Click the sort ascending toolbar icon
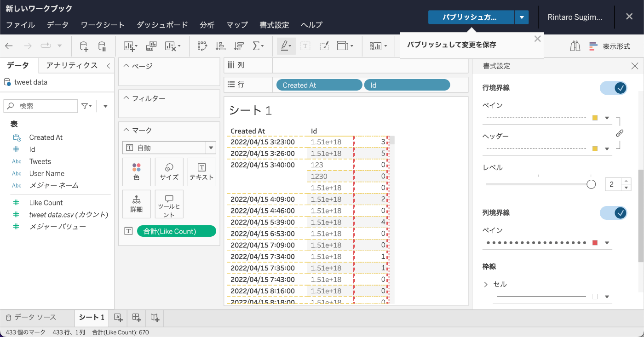The height and width of the screenshot is (337, 644). (220, 46)
